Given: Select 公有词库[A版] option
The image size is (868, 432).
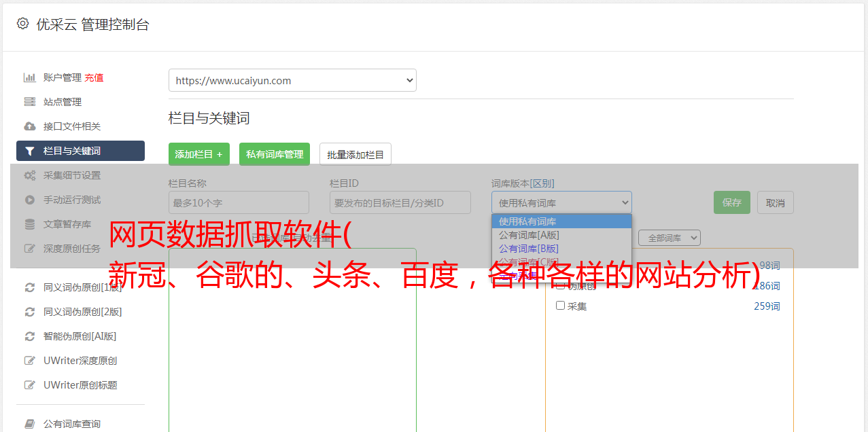Looking at the screenshot, I should 561,235.
